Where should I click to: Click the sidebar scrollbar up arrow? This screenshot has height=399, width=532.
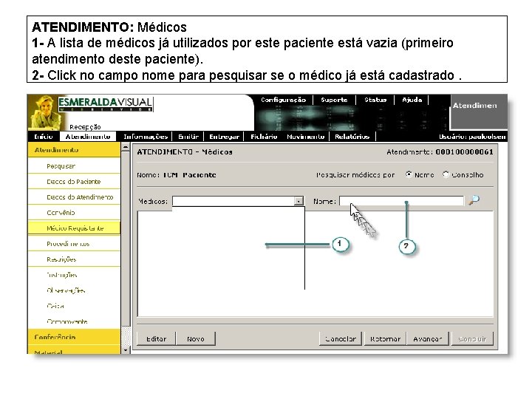126,147
